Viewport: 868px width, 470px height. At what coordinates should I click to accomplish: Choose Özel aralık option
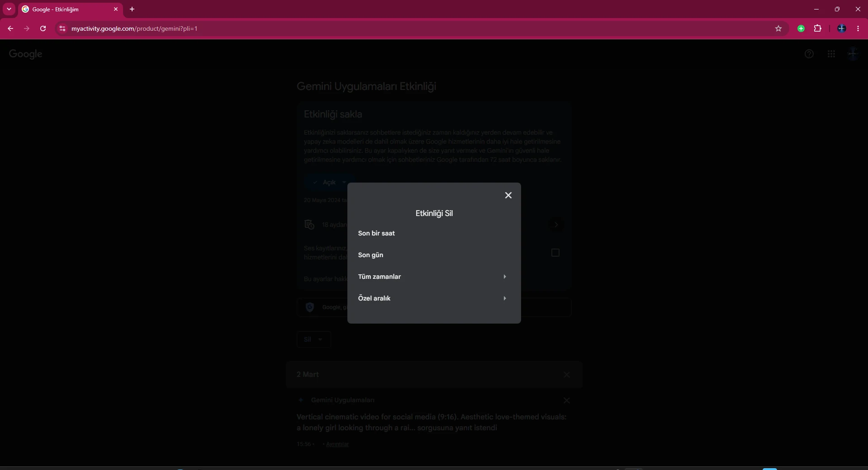[434, 298]
